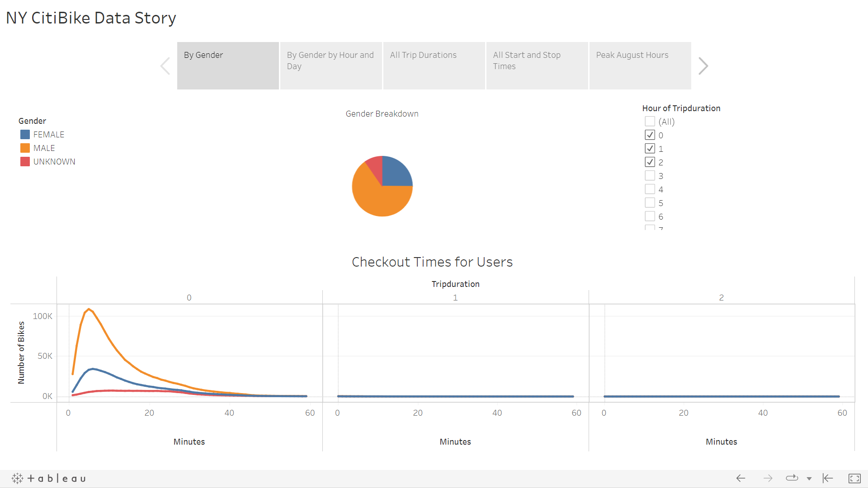Click the Tripduration column header label

(x=455, y=284)
